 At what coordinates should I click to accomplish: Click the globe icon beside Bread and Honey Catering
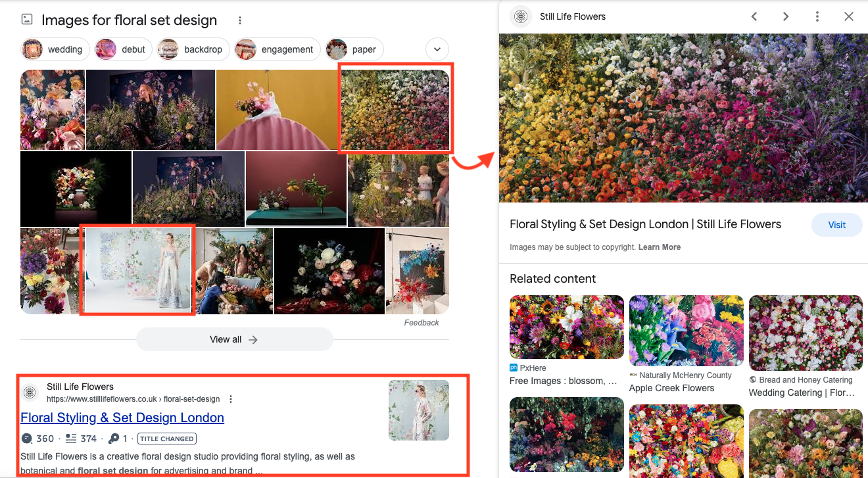point(753,379)
